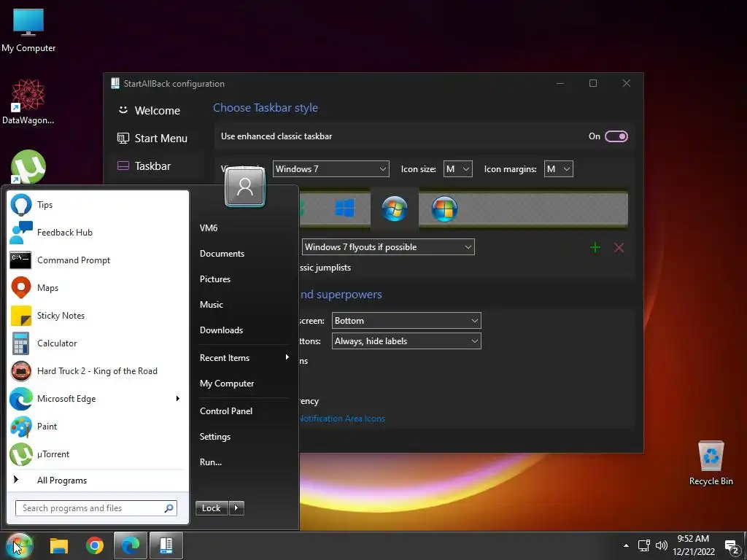747x560 pixels.
Task: Click the red X to remove start button image
Action: click(619, 247)
